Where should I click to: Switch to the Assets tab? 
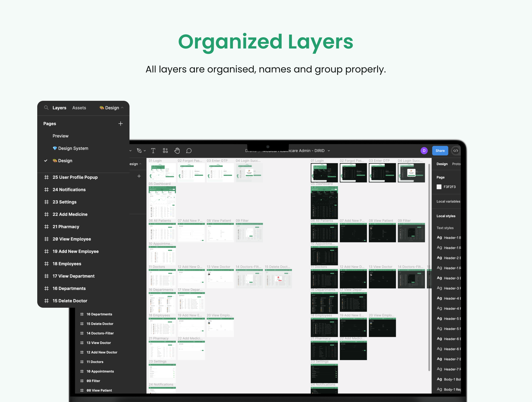pos(79,108)
